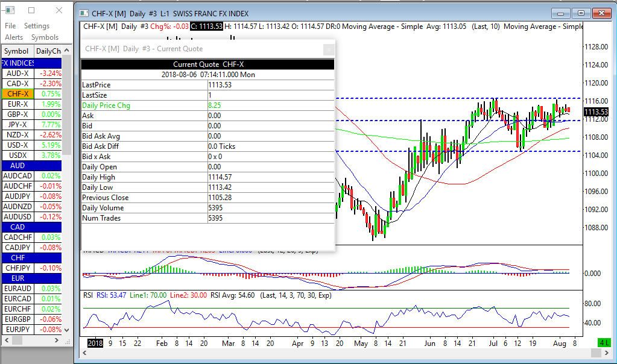Open the File menu
This screenshot has height=364, width=617.
[x=10, y=26]
